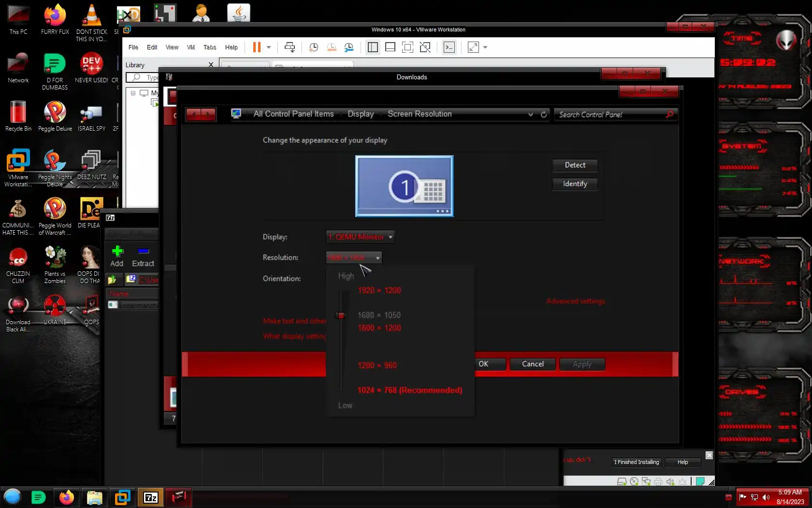Open Recycle Bin desktop icon
This screenshot has height=508, width=812.
[18, 116]
